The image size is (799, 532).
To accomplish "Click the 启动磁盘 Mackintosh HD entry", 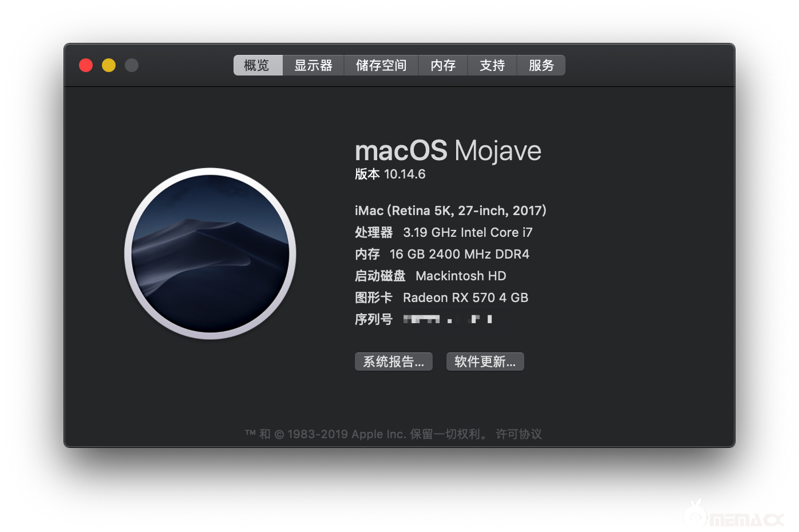I will tap(430, 276).
